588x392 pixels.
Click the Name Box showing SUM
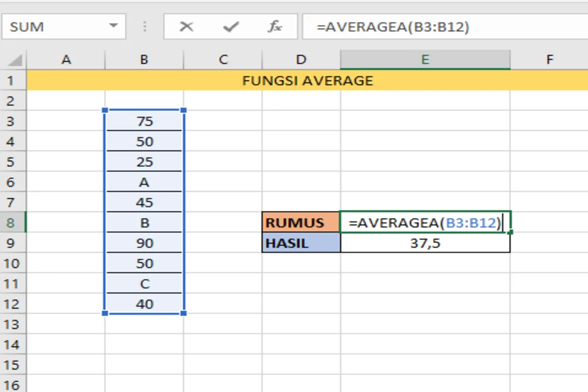(x=64, y=26)
